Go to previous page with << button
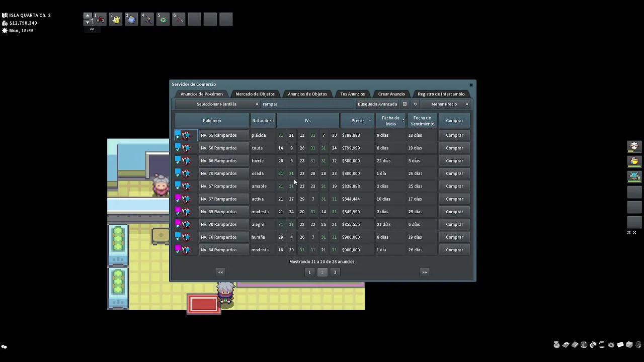This screenshot has width=644, height=362. click(220, 272)
